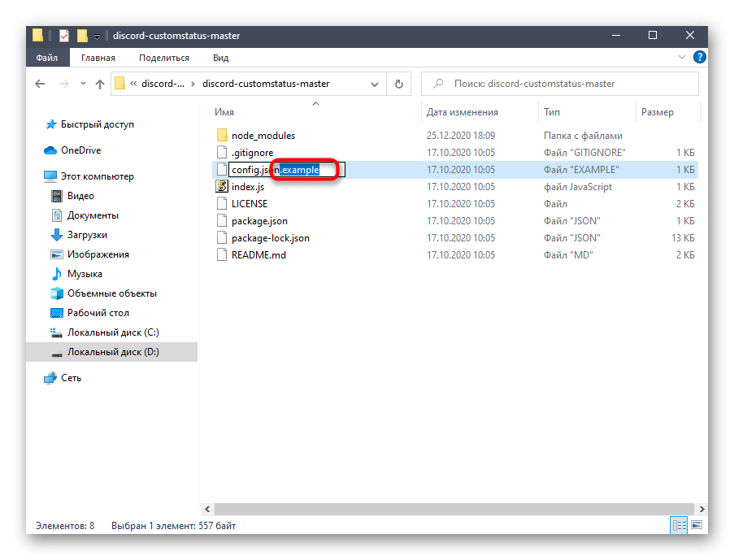Select the node_modules folder icon
The image size is (734, 560).
[x=222, y=136]
